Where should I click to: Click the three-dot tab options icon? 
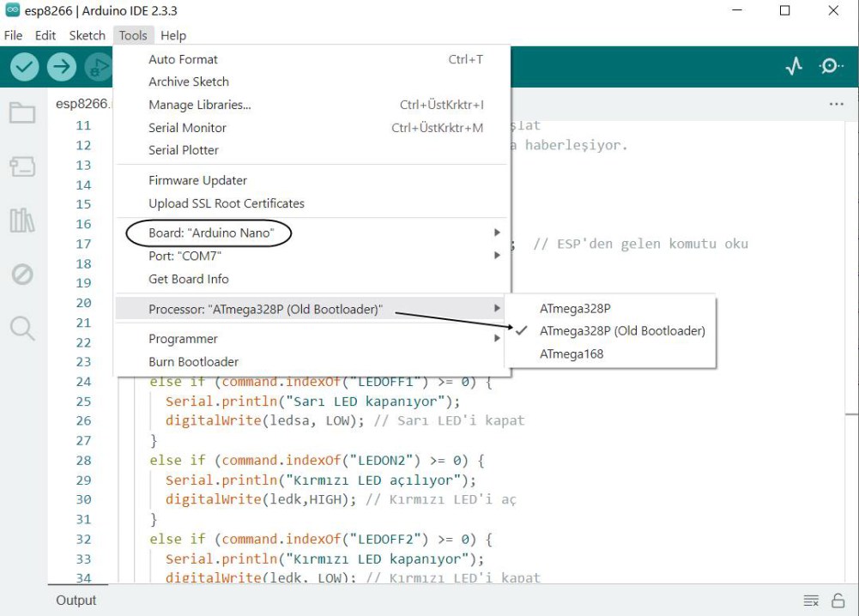point(837,104)
